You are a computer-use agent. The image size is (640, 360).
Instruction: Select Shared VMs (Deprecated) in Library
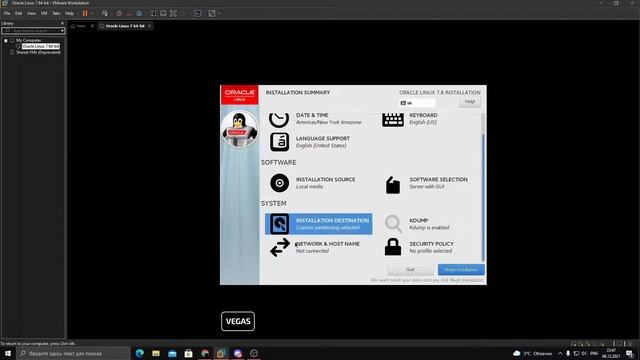pos(38,52)
